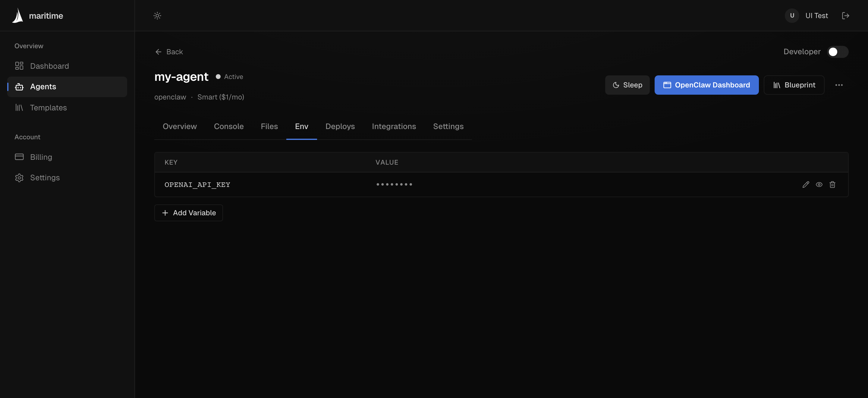The image size is (868, 398).
Task: Switch to the Integrations tab
Action: [x=394, y=126]
